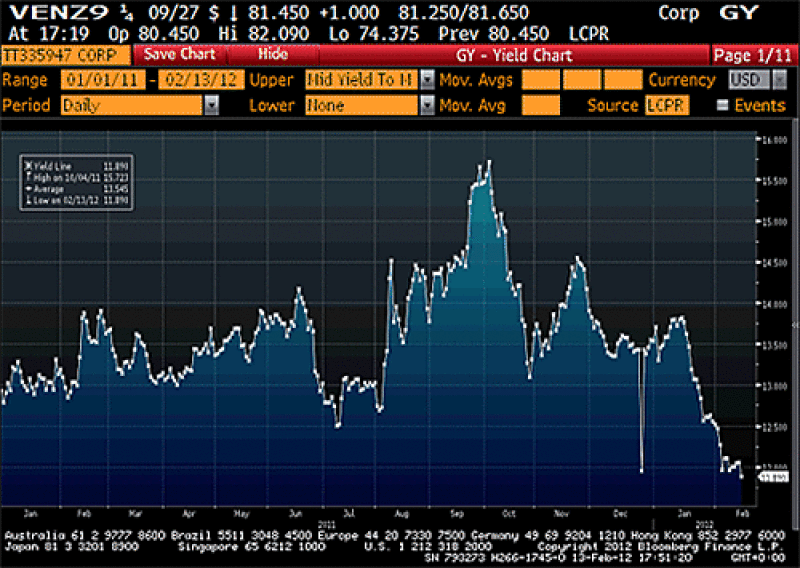800x568 pixels.
Task: Click the GY - Yield Chart title bar
Action: pos(514,55)
